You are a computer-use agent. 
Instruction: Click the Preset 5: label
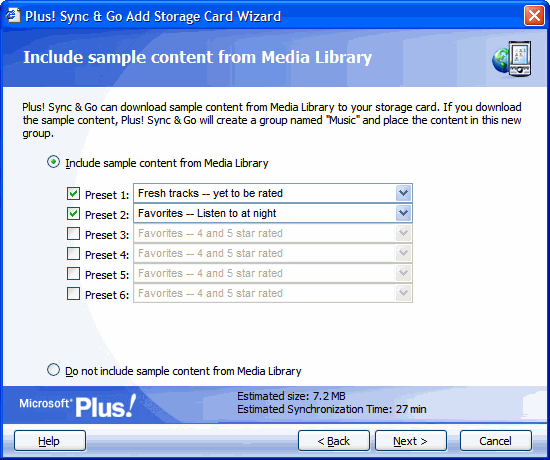107,275
